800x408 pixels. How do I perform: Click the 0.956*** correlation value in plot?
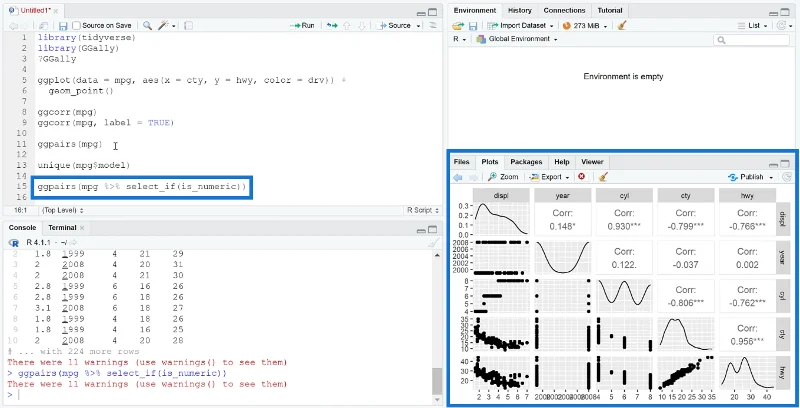pyautogui.click(x=747, y=342)
